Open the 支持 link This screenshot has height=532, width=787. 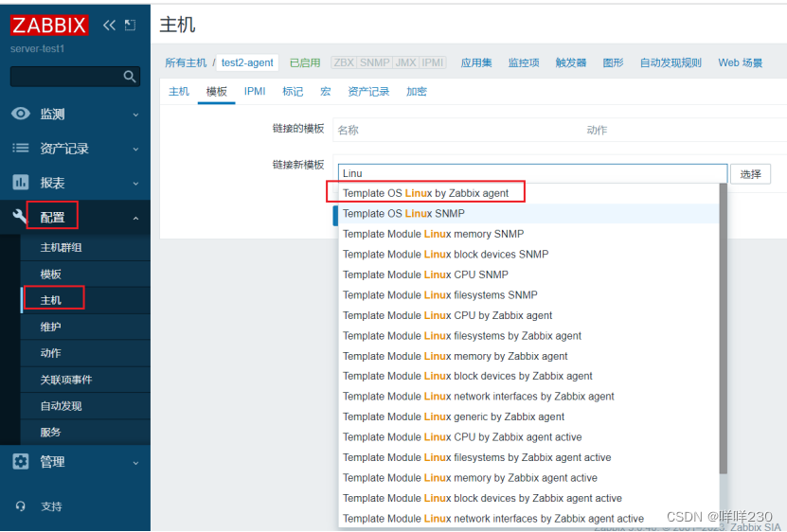[x=51, y=506]
